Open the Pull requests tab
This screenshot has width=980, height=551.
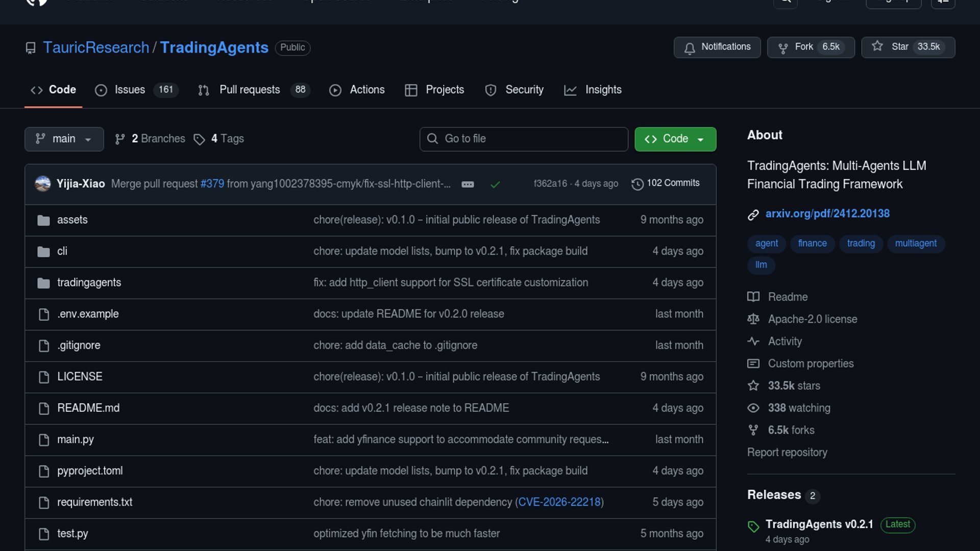point(250,90)
